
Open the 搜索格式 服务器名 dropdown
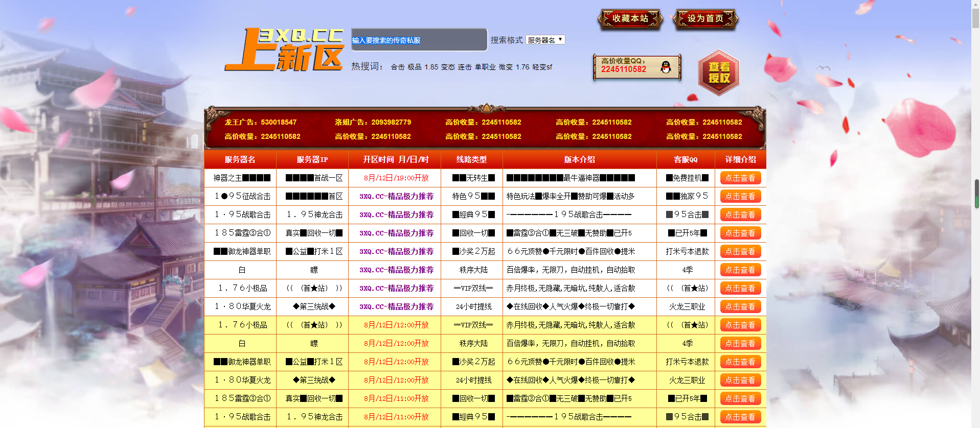tap(545, 40)
